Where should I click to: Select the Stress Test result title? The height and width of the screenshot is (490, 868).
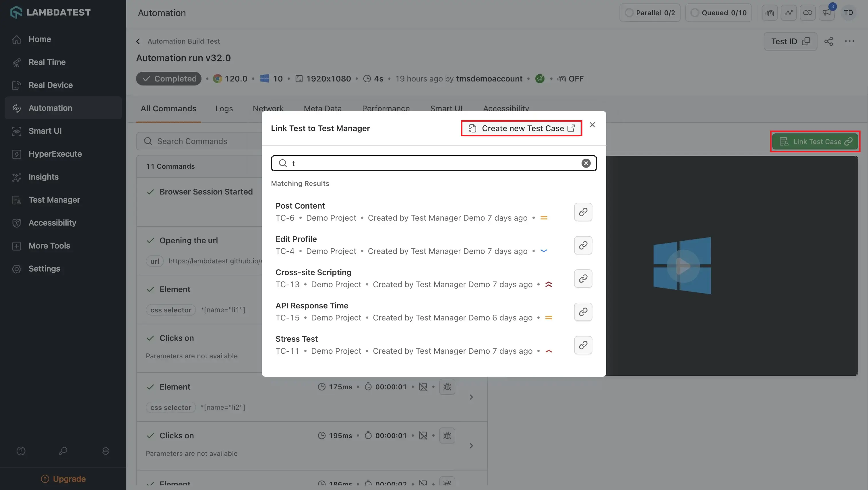tap(297, 339)
